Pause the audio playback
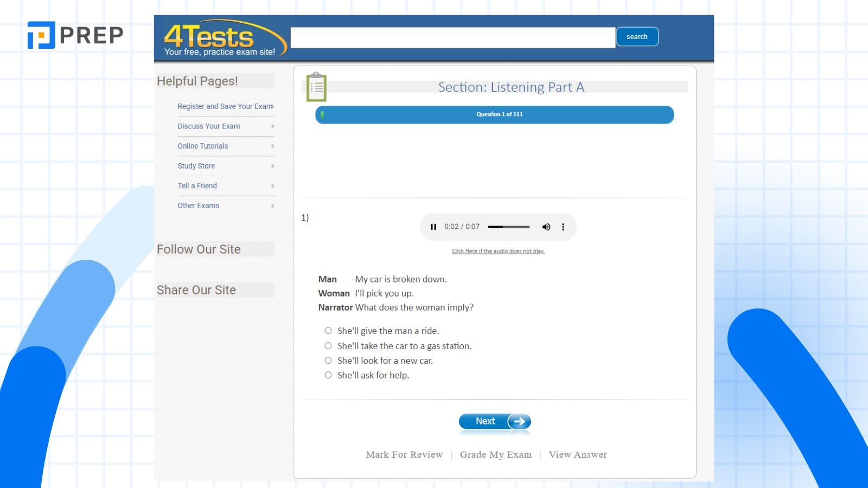The width and height of the screenshot is (868, 488). click(x=433, y=227)
